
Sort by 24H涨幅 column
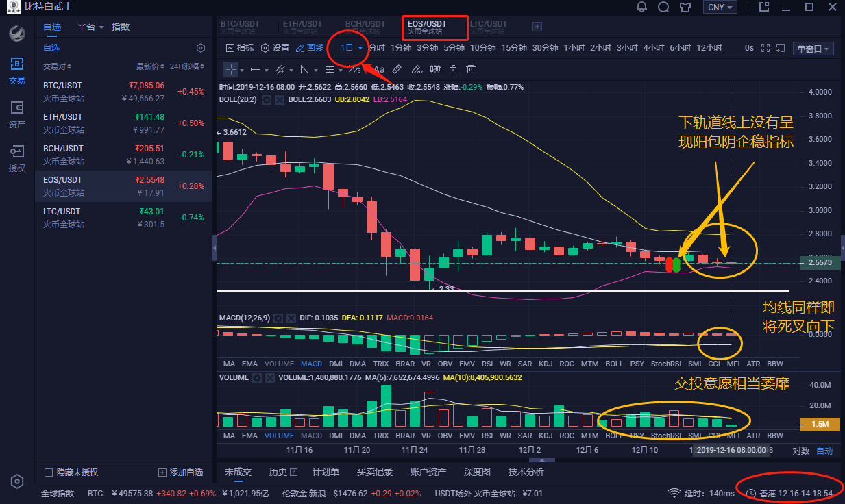(187, 66)
